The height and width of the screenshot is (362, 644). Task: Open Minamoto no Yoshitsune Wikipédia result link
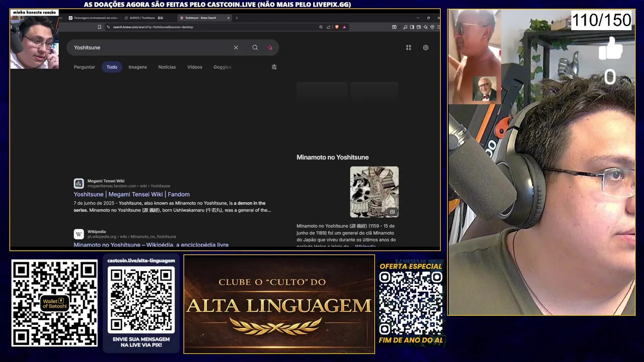pyautogui.click(x=151, y=245)
